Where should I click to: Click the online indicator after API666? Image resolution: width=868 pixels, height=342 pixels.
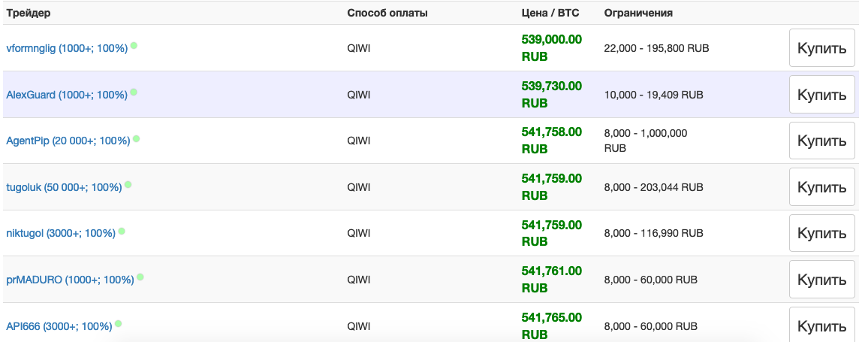coord(118,324)
